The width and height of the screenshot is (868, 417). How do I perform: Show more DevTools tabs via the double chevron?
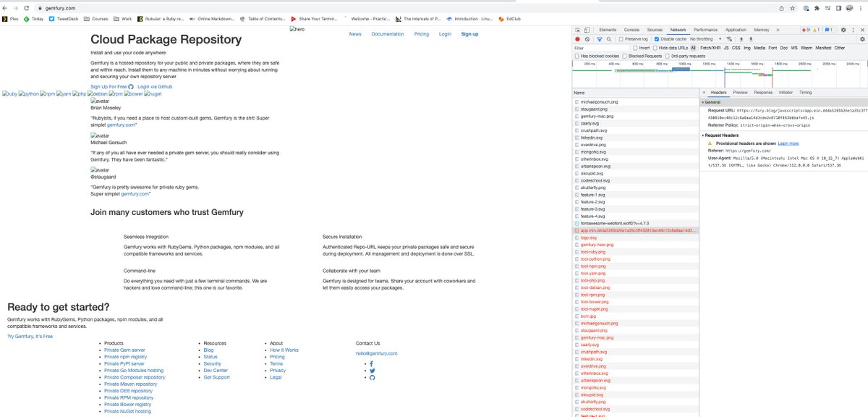point(778,30)
